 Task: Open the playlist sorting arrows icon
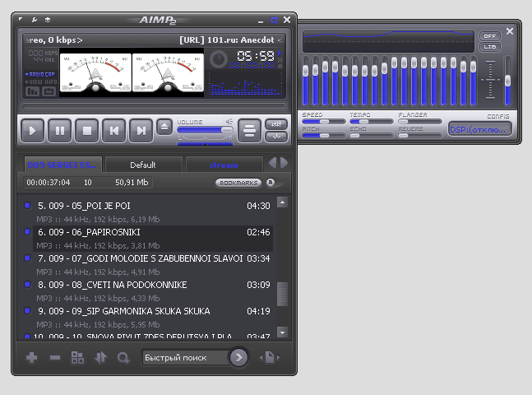pyautogui.click(x=100, y=357)
